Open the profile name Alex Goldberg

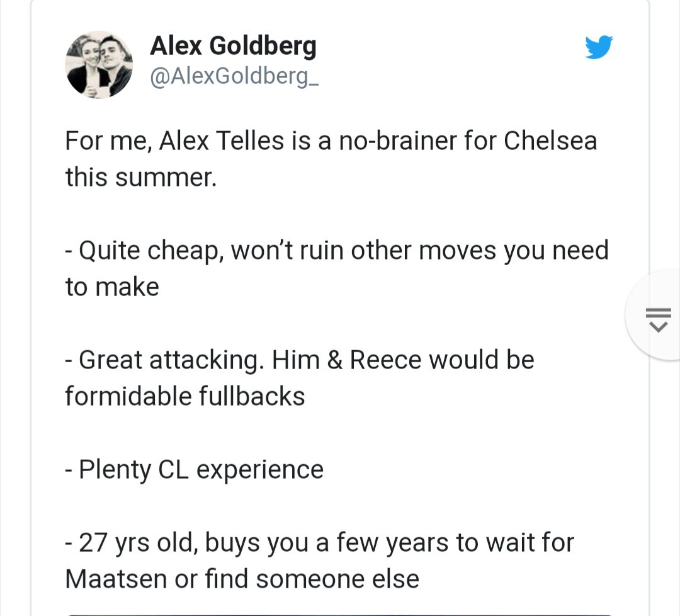pyautogui.click(x=233, y=45)
